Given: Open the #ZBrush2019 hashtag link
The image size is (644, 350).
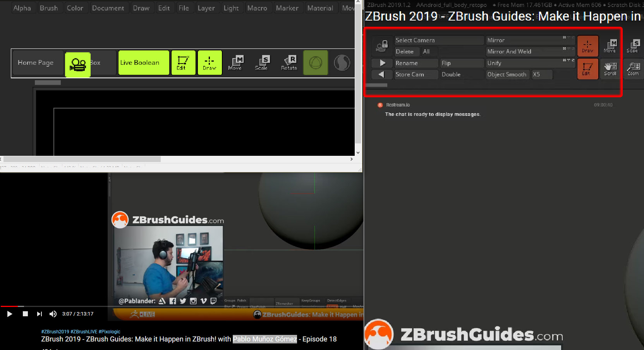Looking at the screenshot, I should click(55, 332).
